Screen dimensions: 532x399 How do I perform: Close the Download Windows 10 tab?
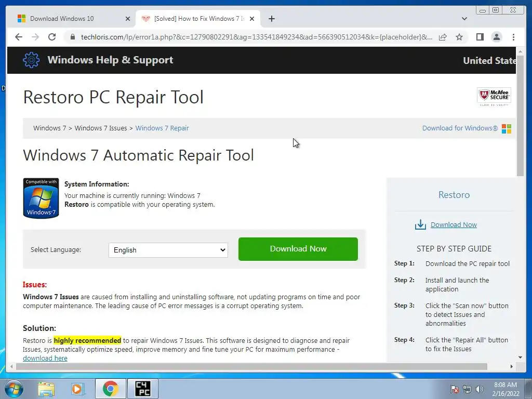[x=128, y=19]
